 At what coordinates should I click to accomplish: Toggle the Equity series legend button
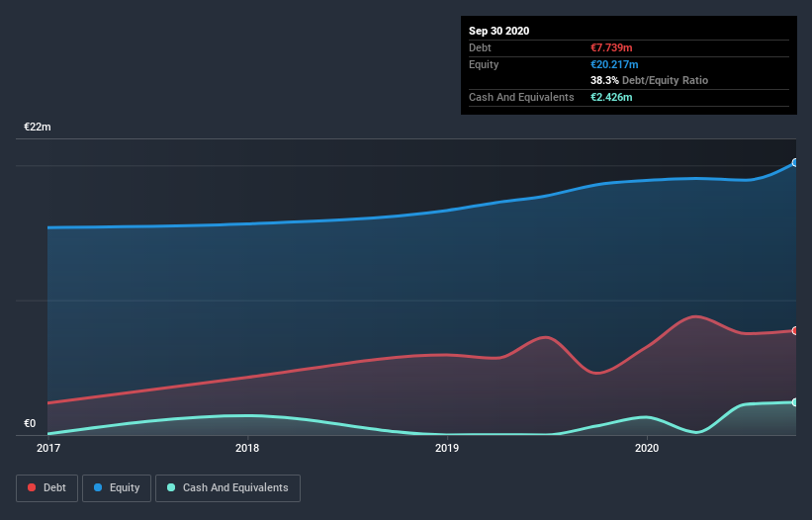(117, 488)
